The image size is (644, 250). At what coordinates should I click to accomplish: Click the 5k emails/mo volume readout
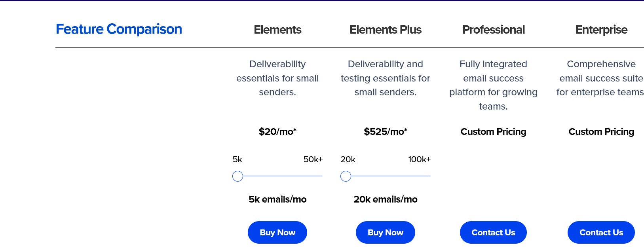[x=277, y=199]
